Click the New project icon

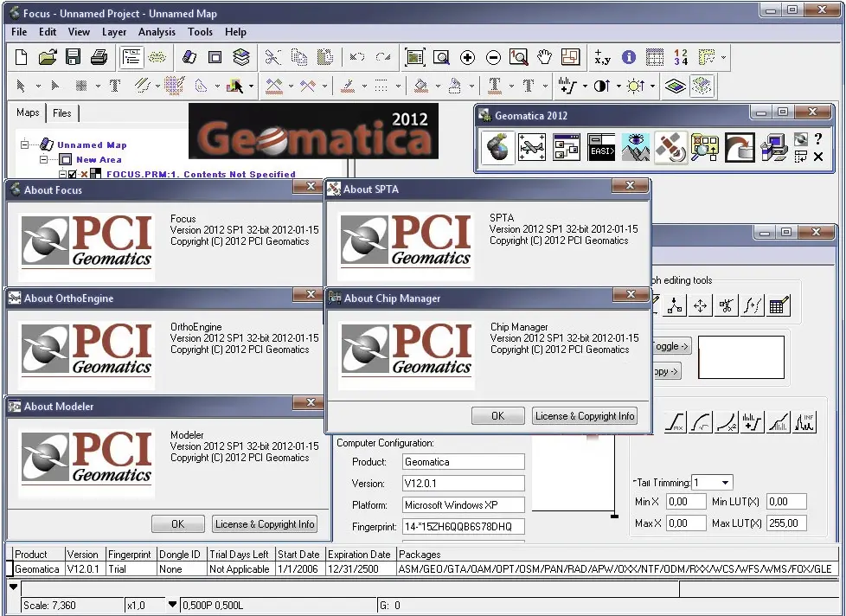point(21,57)
